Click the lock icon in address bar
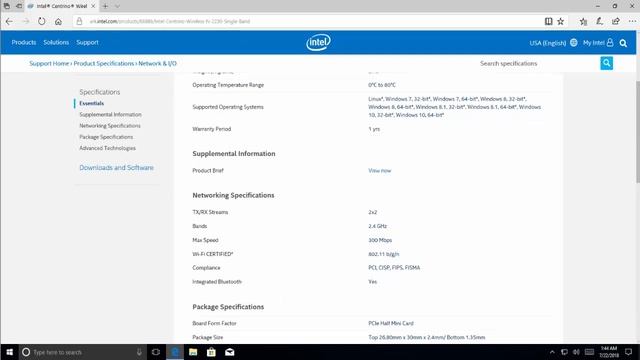This screenshot has height=360, width=640. pos(79,21)
